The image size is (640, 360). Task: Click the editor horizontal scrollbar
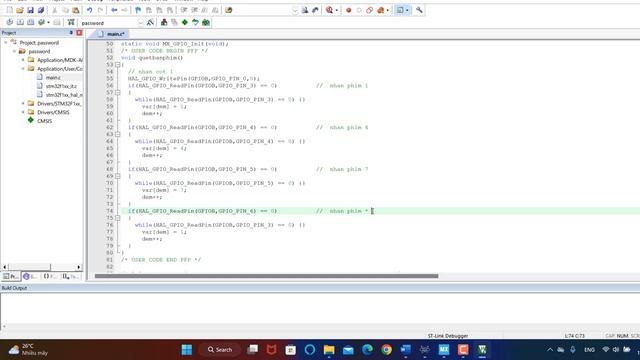[x=266, y=276]
